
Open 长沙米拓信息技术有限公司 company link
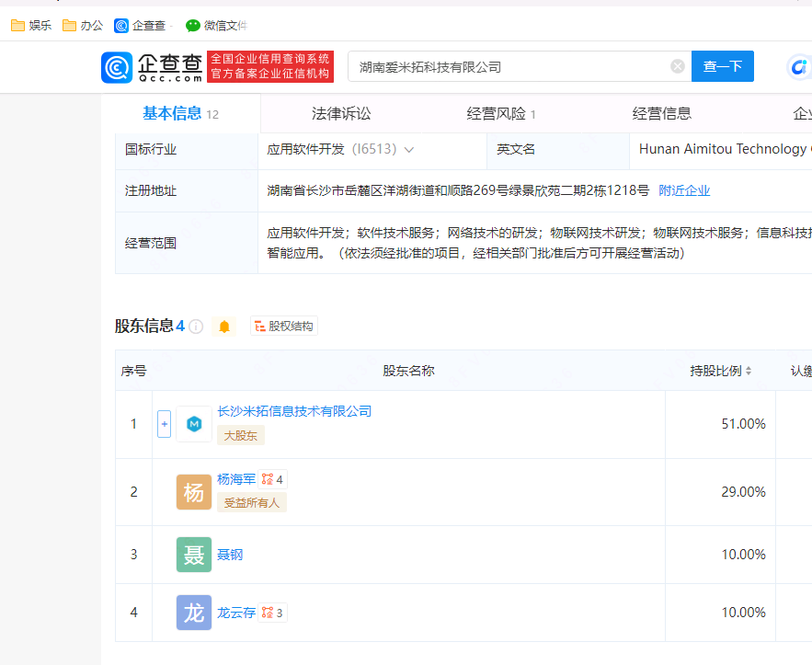point(294,411)
